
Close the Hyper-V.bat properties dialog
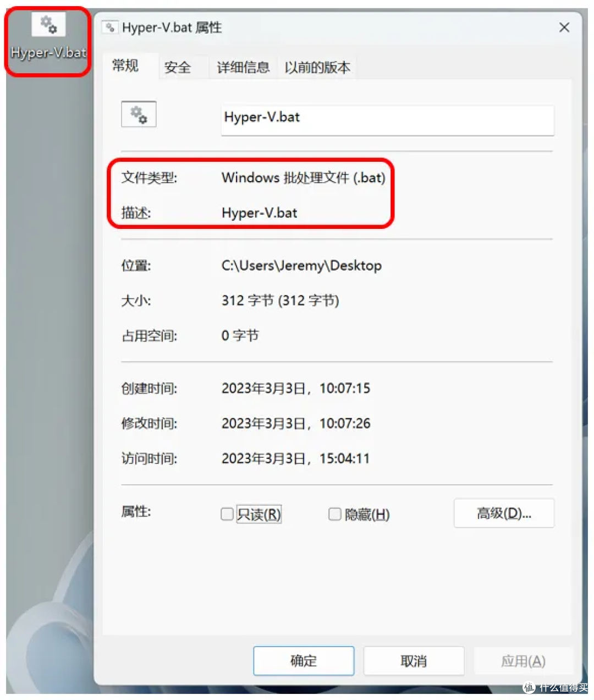(564, 28)
